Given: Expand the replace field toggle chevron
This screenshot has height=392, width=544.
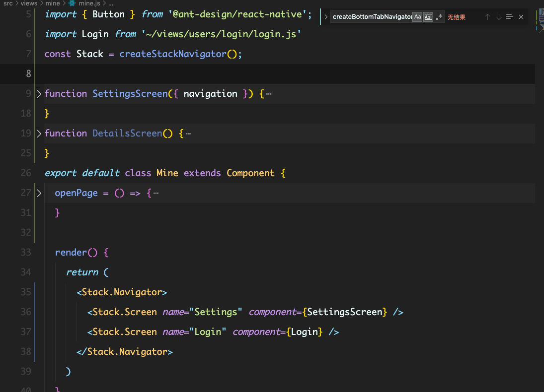Looking at the screenshot, I should pos(326,17).
